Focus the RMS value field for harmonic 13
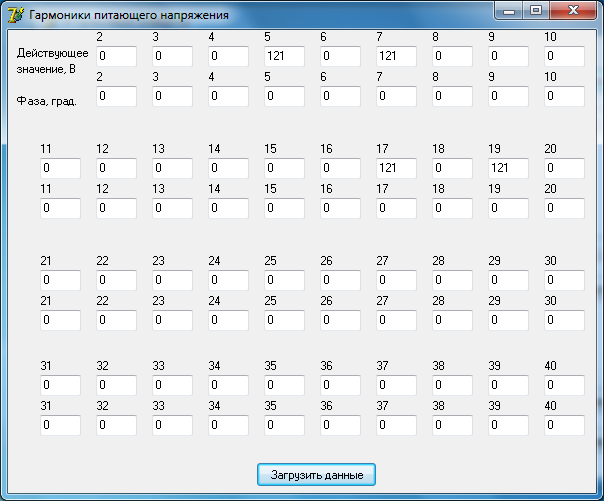Image resolution: width=604 pixels, height=501 pixels. [172, 168]
